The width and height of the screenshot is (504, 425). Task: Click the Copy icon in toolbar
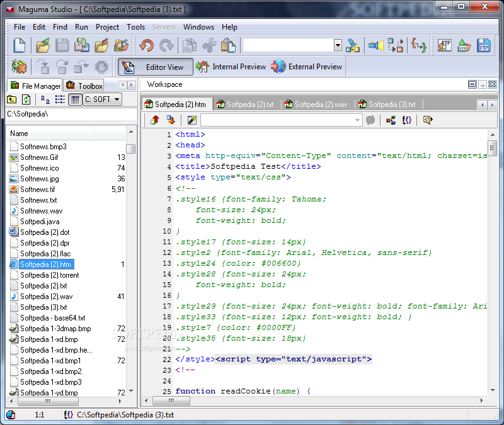pos(190,45)
